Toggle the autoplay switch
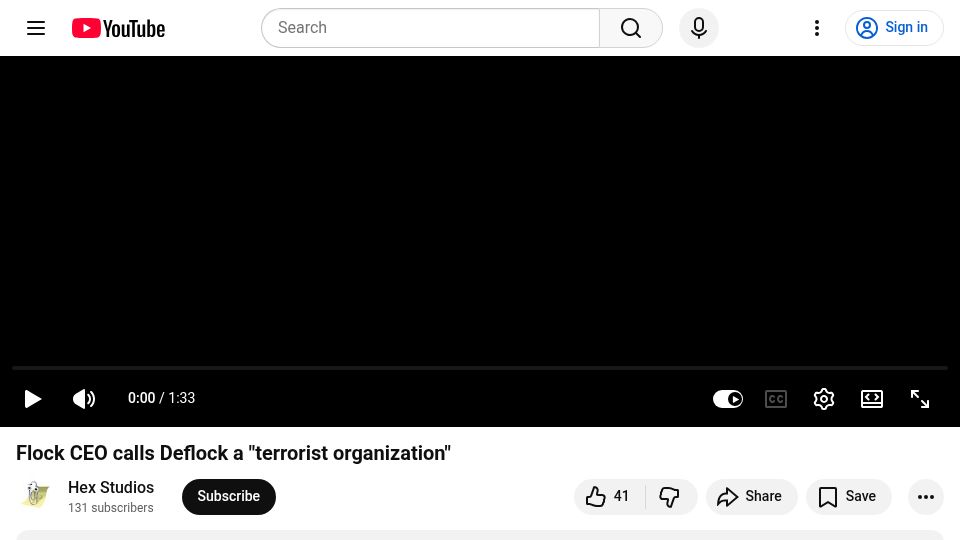 pos(728,399)
